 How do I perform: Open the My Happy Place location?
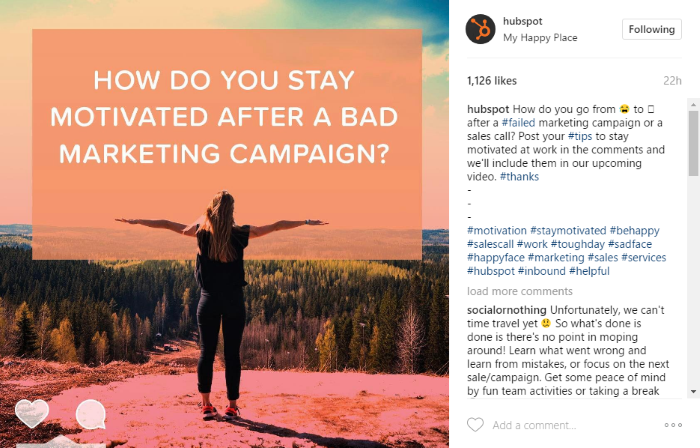click(538, 39)
